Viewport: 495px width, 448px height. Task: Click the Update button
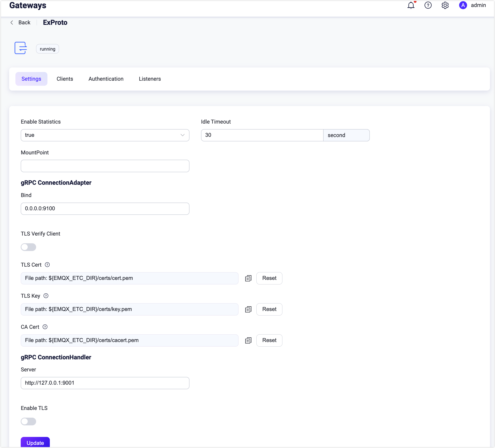[35, 443]
